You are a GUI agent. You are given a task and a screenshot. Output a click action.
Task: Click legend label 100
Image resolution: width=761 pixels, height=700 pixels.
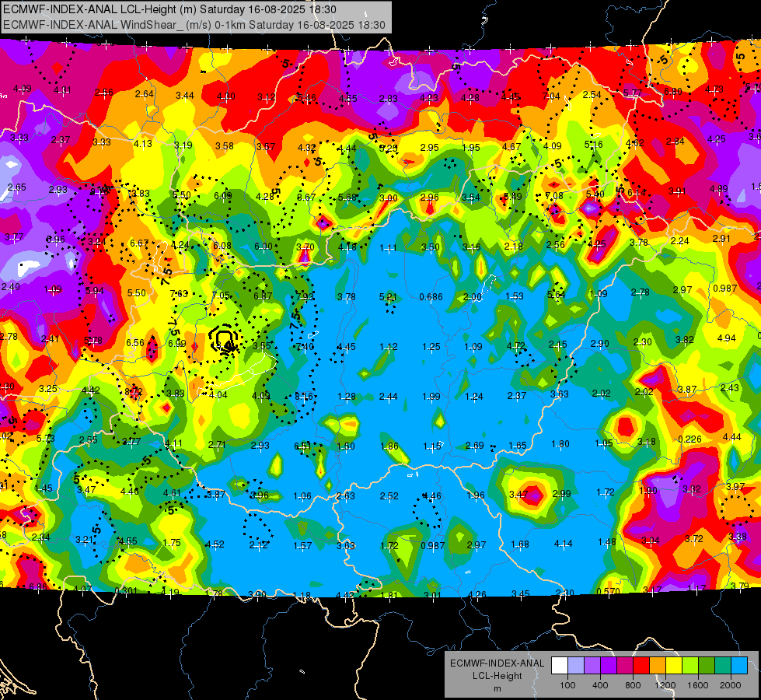(x=567, y=685)
